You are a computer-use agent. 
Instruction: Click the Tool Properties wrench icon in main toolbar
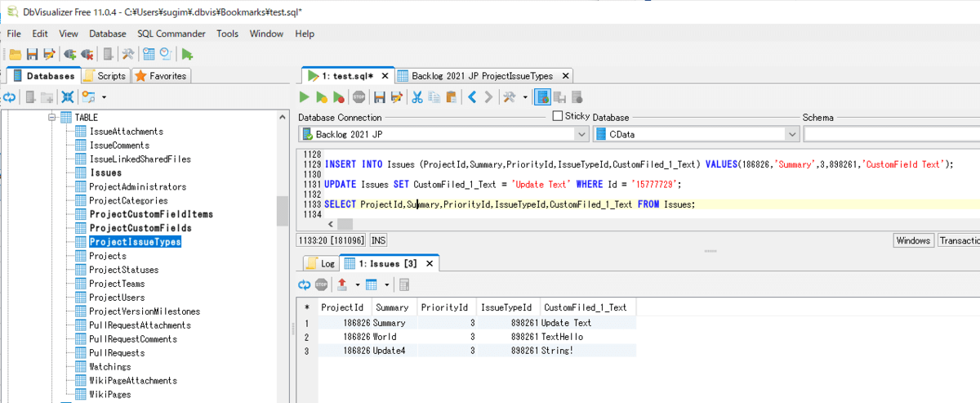click(127, 55)
